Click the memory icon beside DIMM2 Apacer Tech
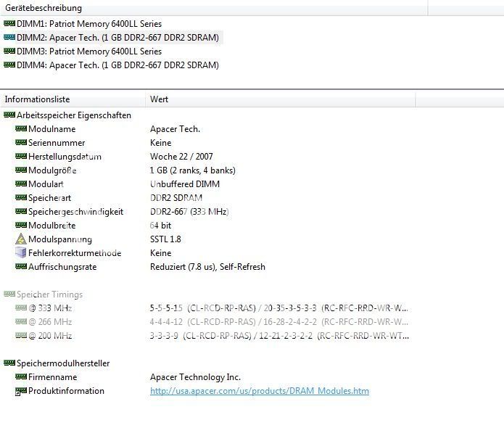The height and width of the screenshot is (441, 504). 9,37
